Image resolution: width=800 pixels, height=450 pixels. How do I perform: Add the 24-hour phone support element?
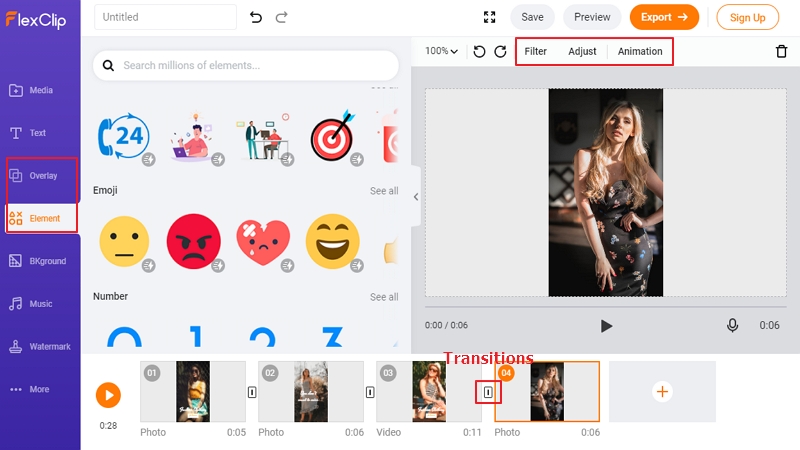pos(124,136)
